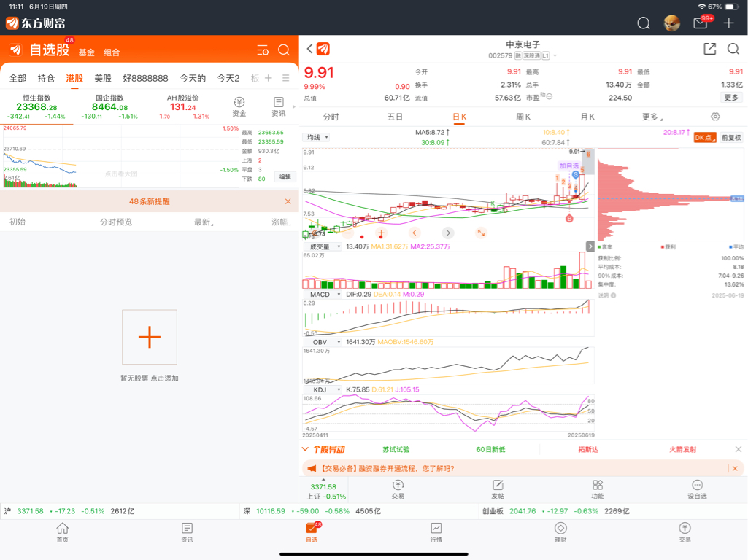Image resolution: width=748 pixels, height=560 pixels.
Task: Expand K-line chart to fullscreen
Action: 481,233
